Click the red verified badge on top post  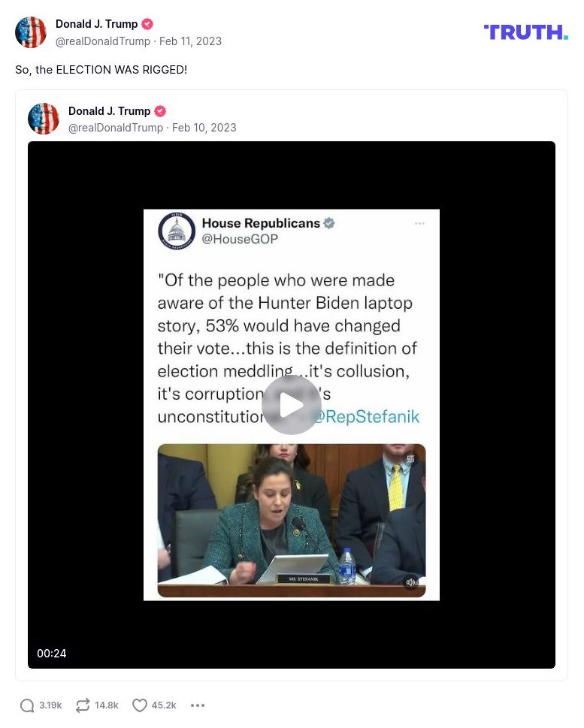click(x=147, y=24)
